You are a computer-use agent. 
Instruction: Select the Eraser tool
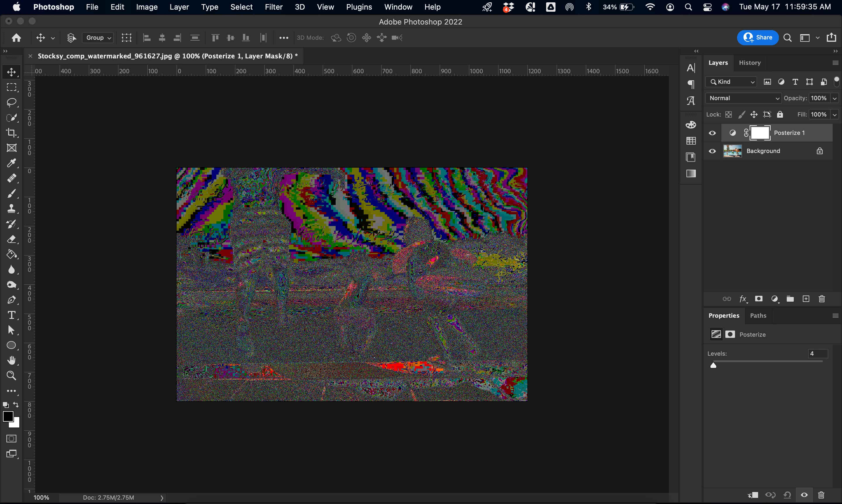(11, 239)
